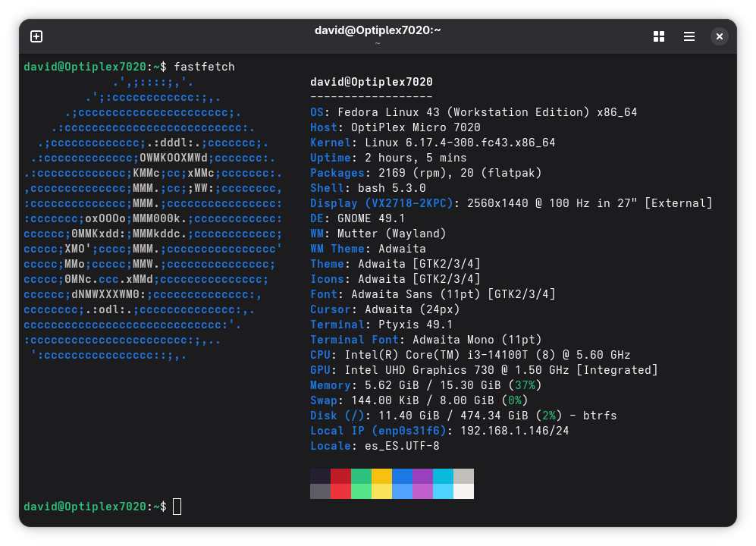
Task: Click the green color swatch
Action: [360, 483]
